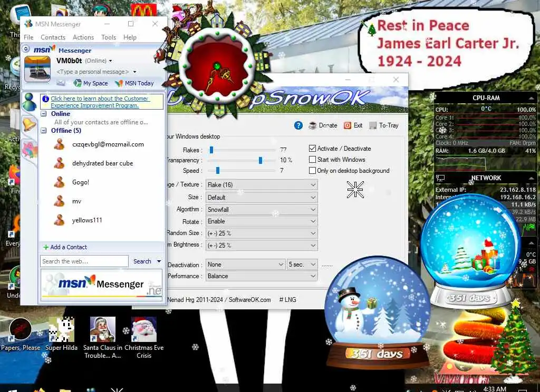Viewport: 540px width, 392px height.
Task: Enable Only on desktop background checkbox
Action: click(312, 170)
